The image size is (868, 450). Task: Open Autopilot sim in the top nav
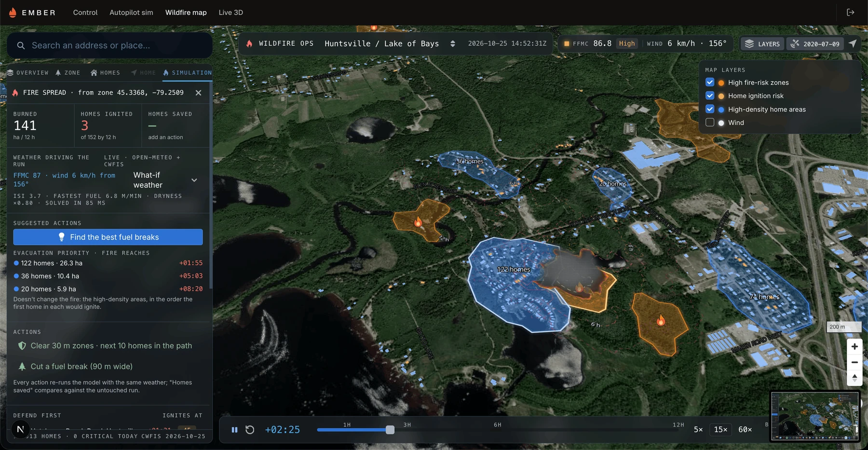tap(131, 13)
